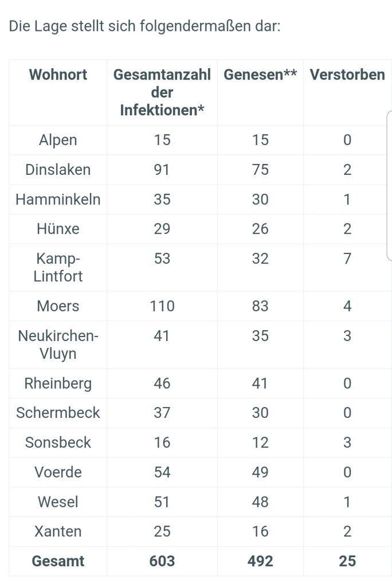The height and width of the screenshot is (587, 392).
Task: Select the Schermbeck row label
Action: click(58, 413)
